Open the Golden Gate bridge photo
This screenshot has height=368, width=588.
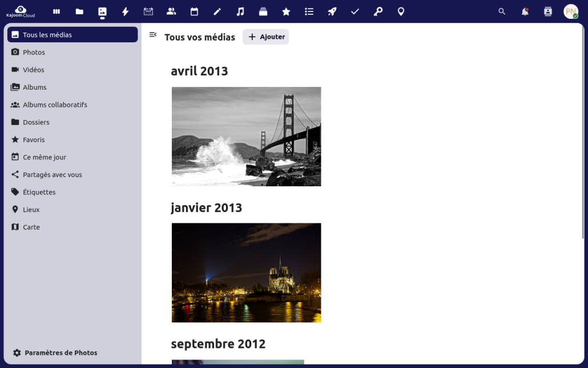click(246, 136)
